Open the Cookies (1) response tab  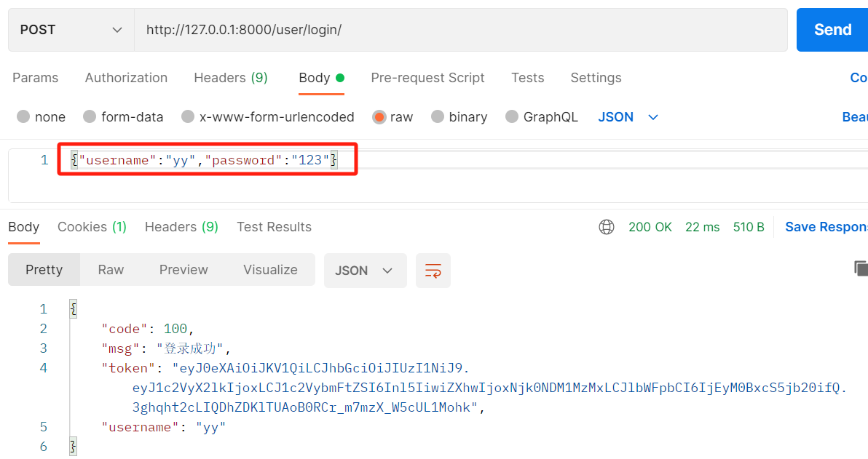92,227
